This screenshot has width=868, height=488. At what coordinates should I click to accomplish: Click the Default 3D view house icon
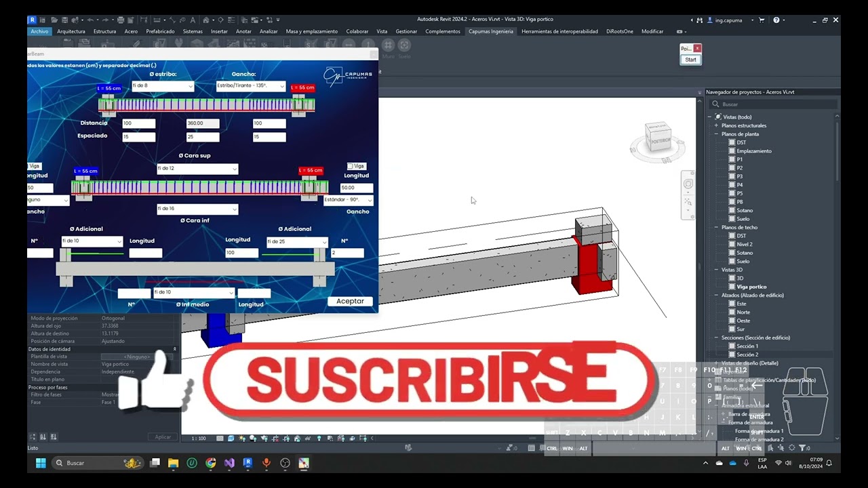pyautogui.click(x=205, y=20)
